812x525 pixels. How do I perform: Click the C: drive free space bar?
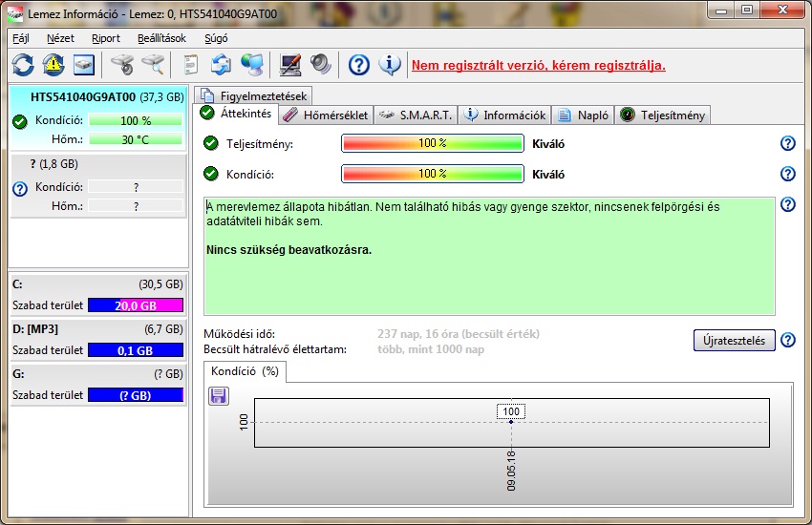(x=136, y=305)
